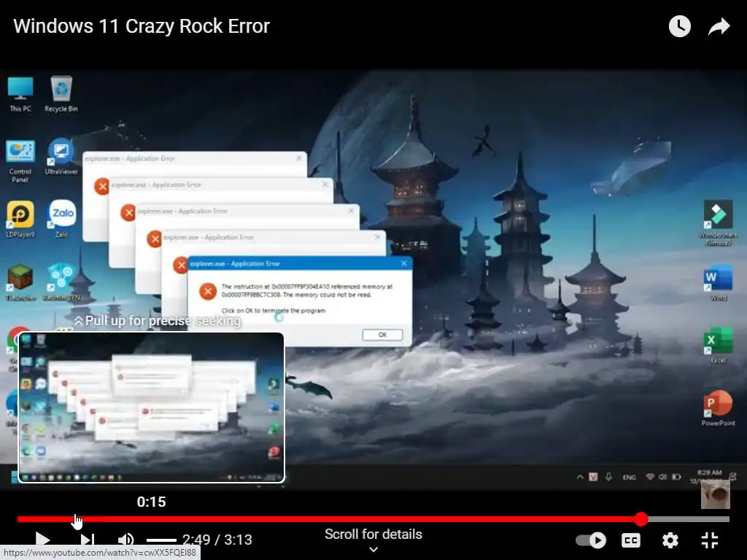Click OK in the Application Error dialog
Image resolution: width=747 pixels, height=560 pixels.
point(382,335)
